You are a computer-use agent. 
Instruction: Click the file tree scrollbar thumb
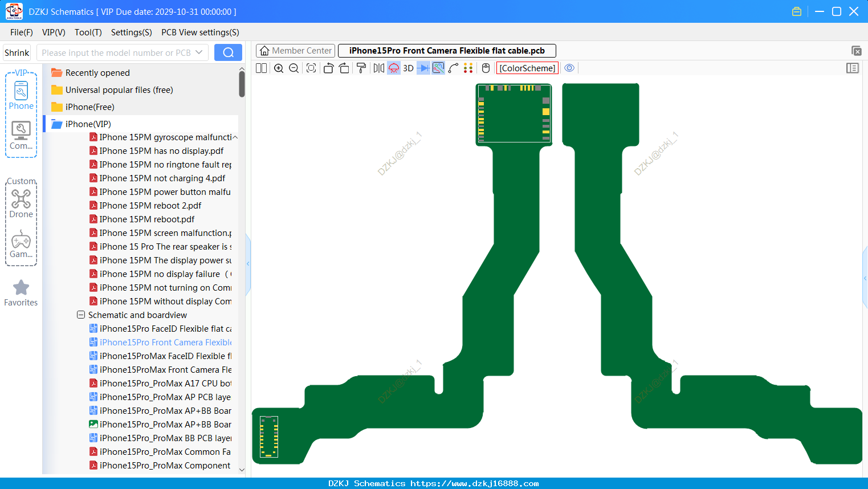(x=242, y=84)
